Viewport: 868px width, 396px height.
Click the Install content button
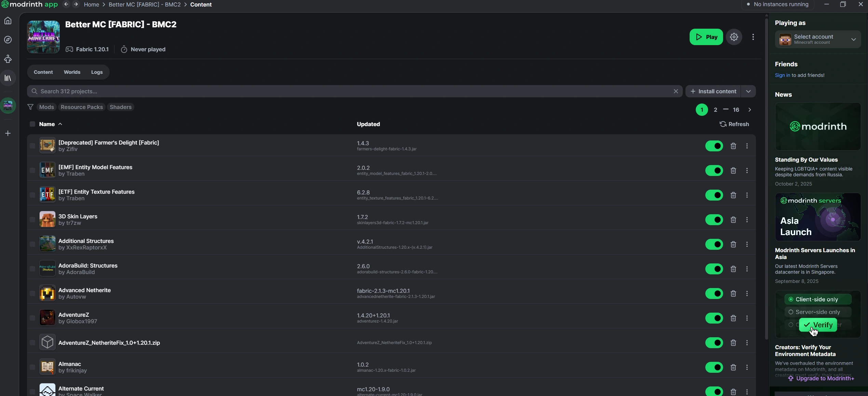click(713, 91)
